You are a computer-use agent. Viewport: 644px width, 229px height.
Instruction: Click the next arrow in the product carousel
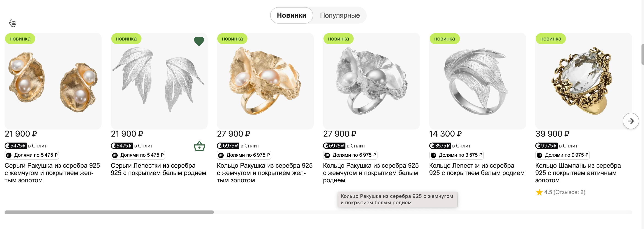630,121
